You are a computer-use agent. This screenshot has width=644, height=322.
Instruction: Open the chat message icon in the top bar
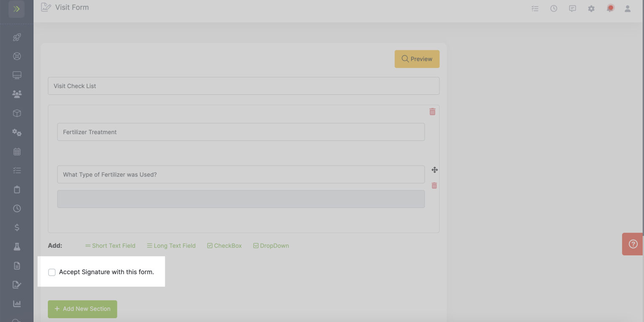point(572,8)
